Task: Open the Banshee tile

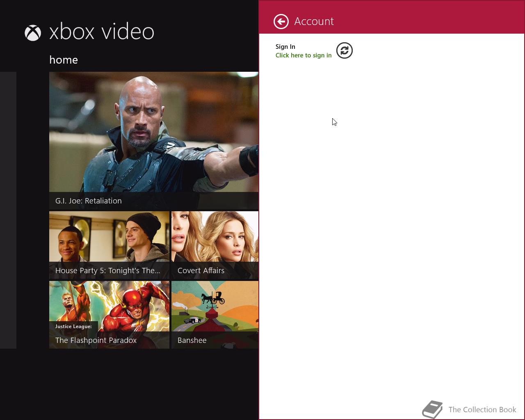Action: [x=215, y=315]
